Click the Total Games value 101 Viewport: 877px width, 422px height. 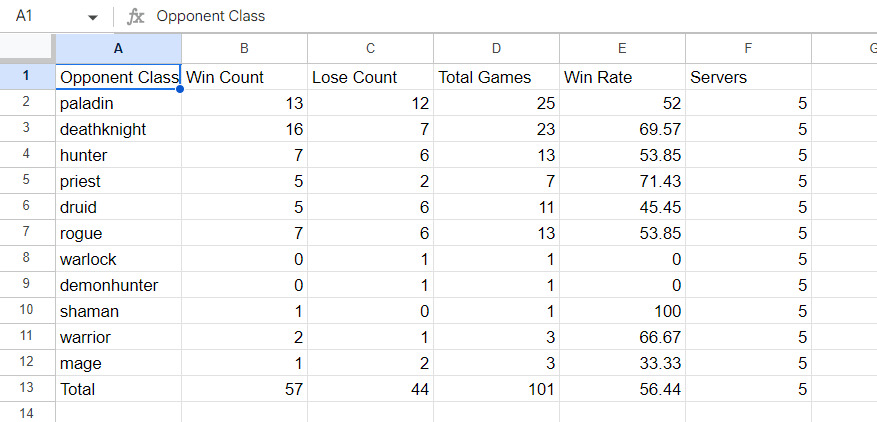[x=496, y=389]
